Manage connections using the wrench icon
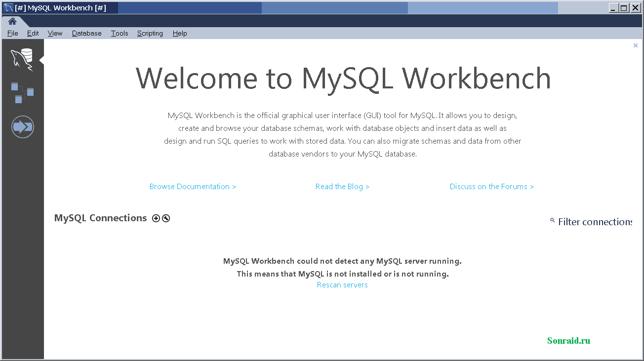Viewport: 644px width, 361px height. tap(165, 218)
